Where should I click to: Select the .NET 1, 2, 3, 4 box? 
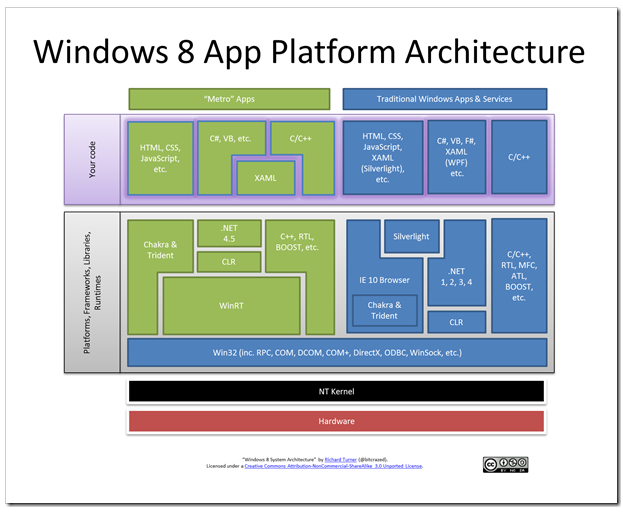[457, 277]
